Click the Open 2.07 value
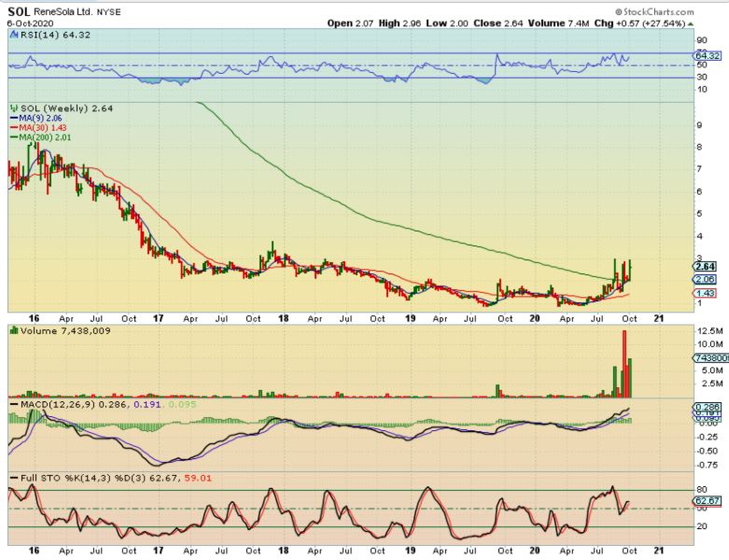Screen dimensions: 729x560 click(350, 23)
